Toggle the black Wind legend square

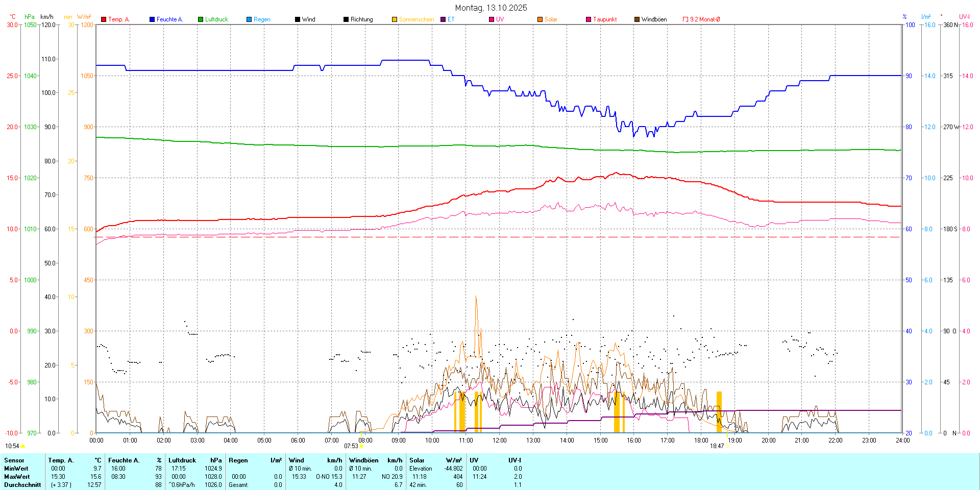[298, 19]
